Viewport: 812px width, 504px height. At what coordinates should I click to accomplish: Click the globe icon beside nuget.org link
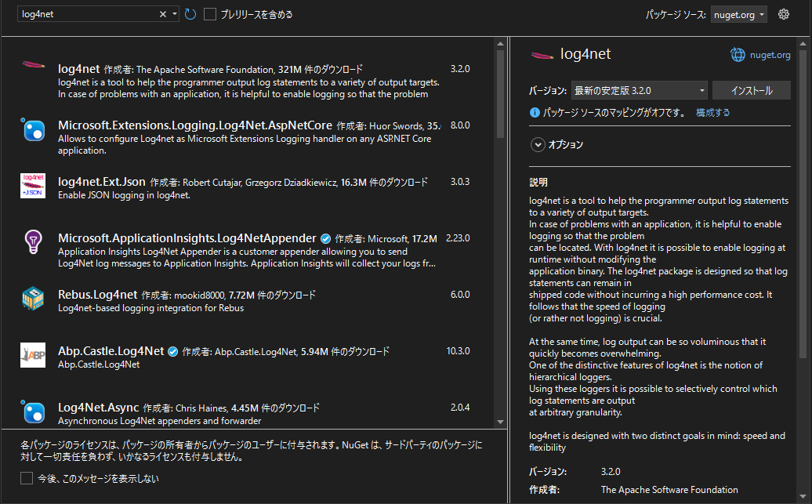(738, 54)
